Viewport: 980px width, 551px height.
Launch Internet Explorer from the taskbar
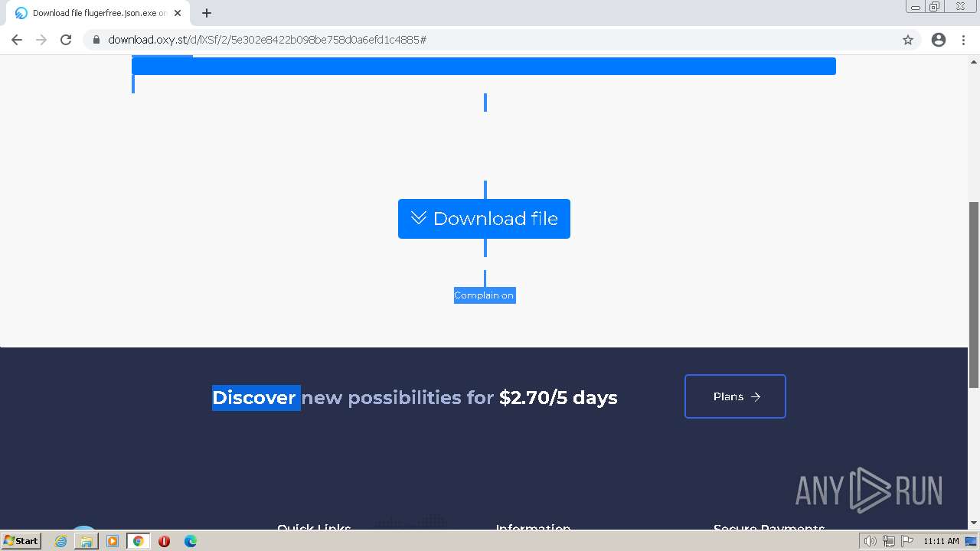coord(61,541)
